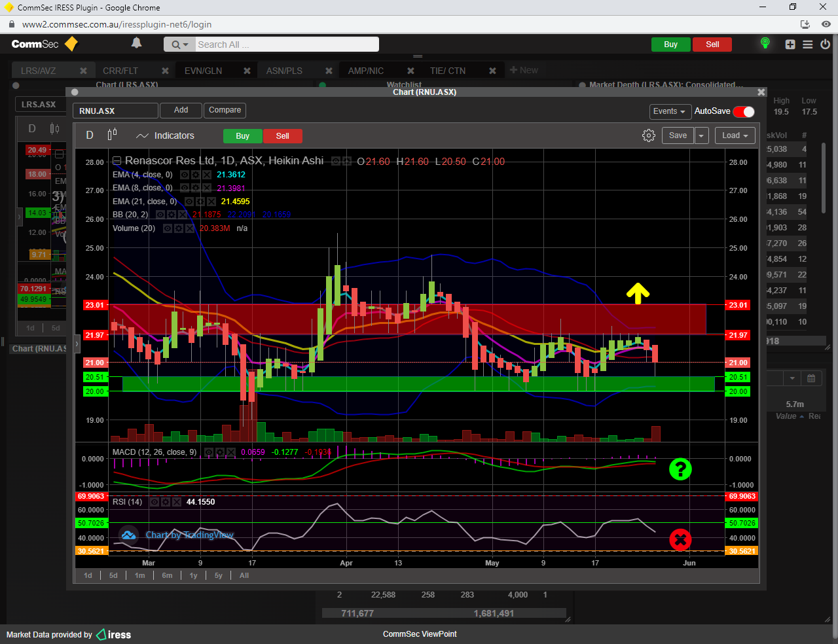Open settings for the EMA (21) indicator
838x644 pixels.
pos(200,202)
